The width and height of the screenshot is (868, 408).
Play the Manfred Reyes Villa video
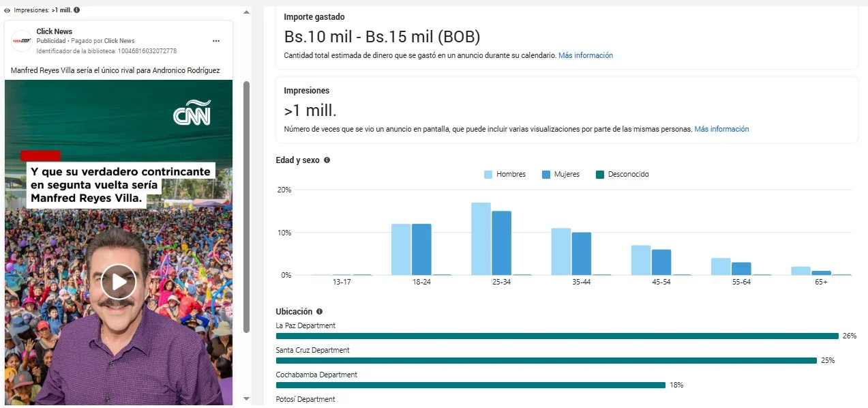pos(119,281)
